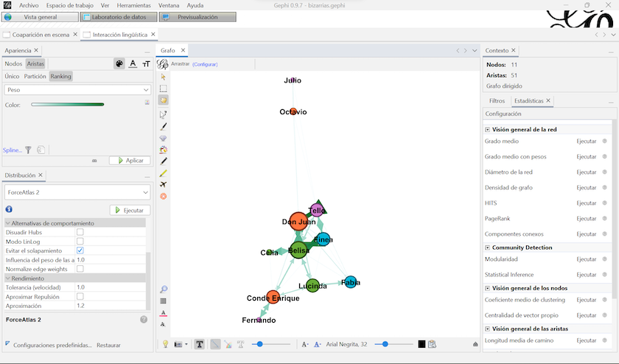Image resolution: width=619 pixels, height=364 pixels.
Task: Enable Disuadir Hubs checkbox
Action: click(x=80, y=232)
